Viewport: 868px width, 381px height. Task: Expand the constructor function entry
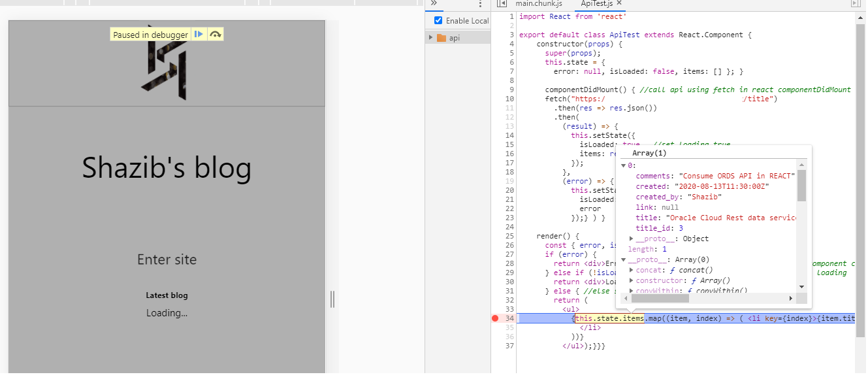pyautogui.click(x=631, y=280)
